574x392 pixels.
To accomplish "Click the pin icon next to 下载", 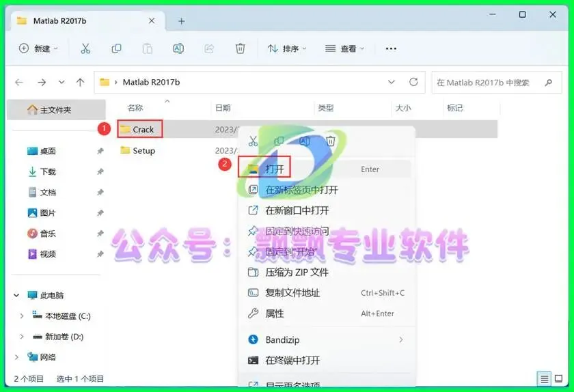I will click(100, 171).
